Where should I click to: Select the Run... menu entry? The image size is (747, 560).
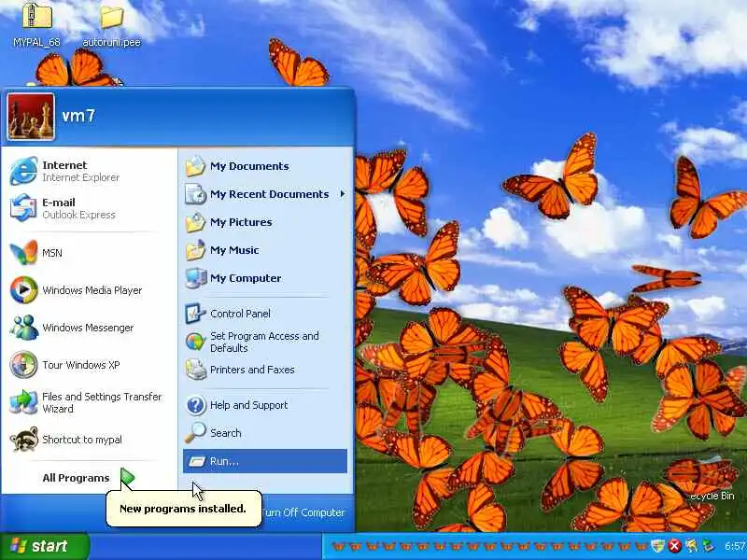(x=265, y=461)
